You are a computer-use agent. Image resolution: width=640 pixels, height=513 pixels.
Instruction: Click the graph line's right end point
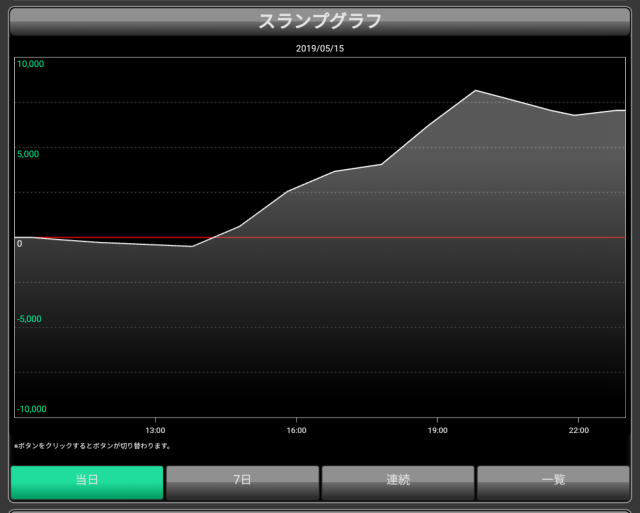coord(624,110)
